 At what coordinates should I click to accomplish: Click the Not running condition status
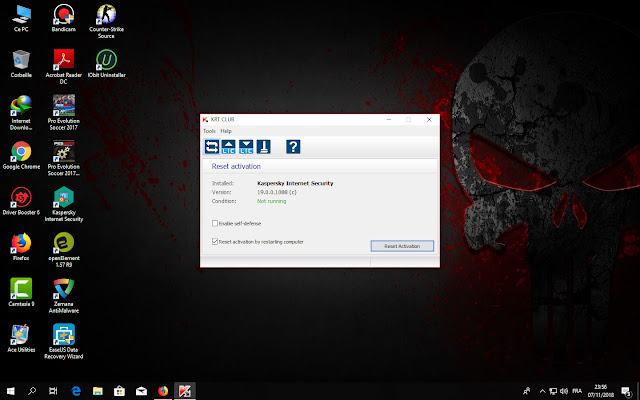click(271, 201)
